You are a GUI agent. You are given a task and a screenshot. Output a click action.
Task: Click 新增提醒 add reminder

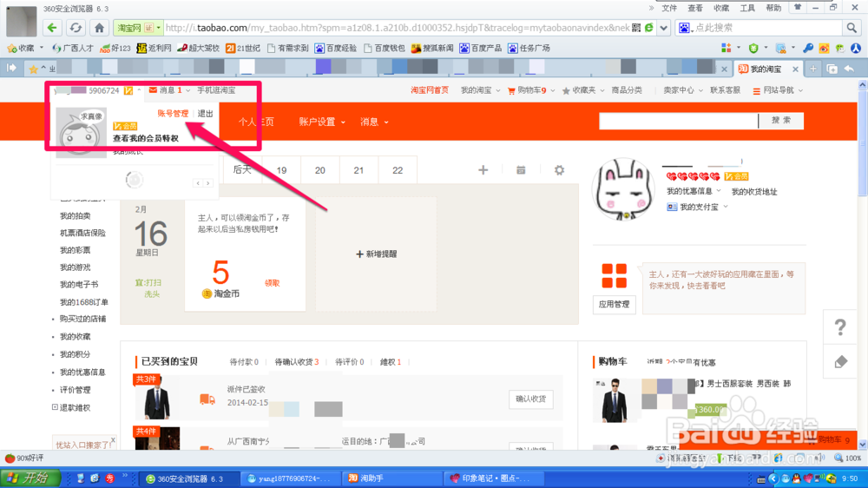[377, 254]
